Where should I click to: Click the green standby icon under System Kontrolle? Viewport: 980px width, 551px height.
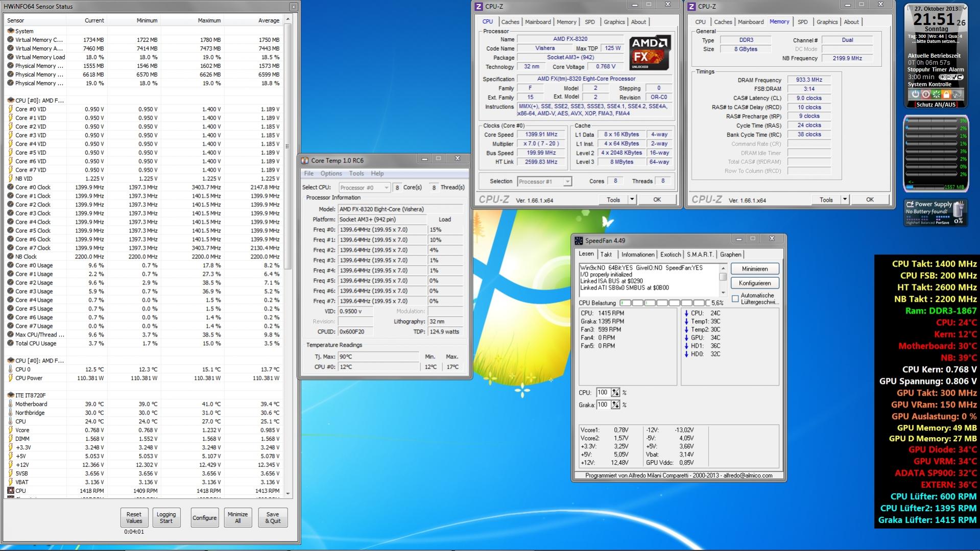point(936,94)
